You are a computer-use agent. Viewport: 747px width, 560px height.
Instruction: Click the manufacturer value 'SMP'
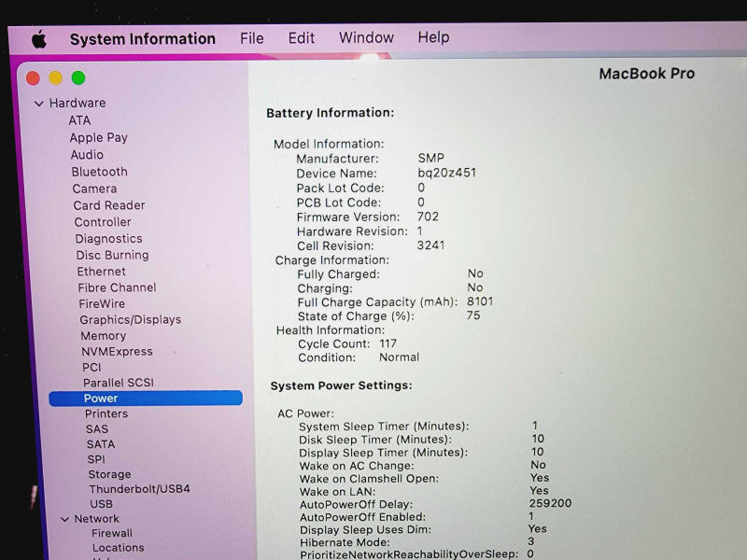431,158
